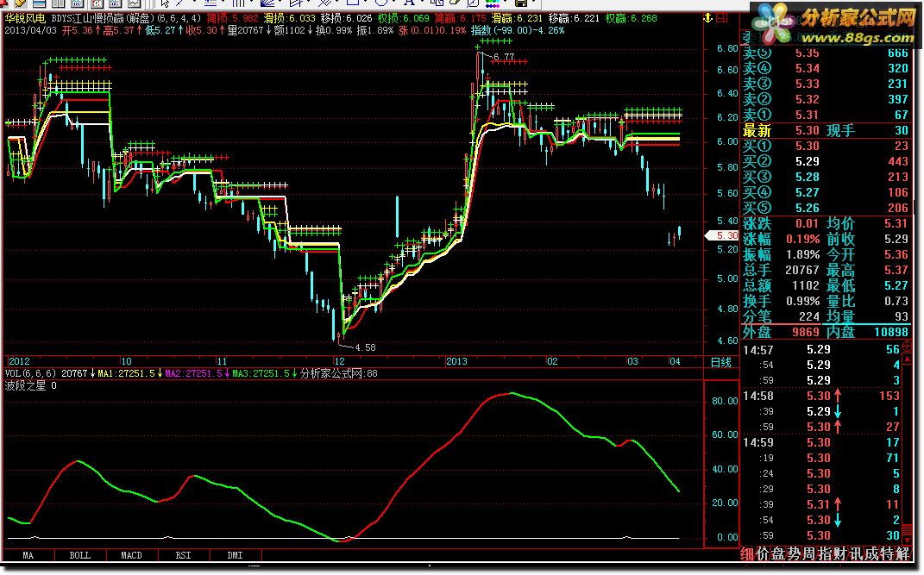Click the 波段之星 indicator label
This screenshot has width=924, height=575.
click(25, 386)
